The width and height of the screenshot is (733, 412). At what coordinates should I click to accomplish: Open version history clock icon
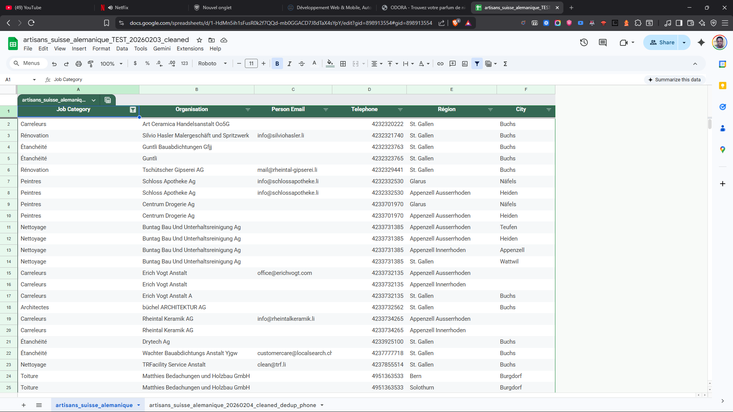point(584,43)
